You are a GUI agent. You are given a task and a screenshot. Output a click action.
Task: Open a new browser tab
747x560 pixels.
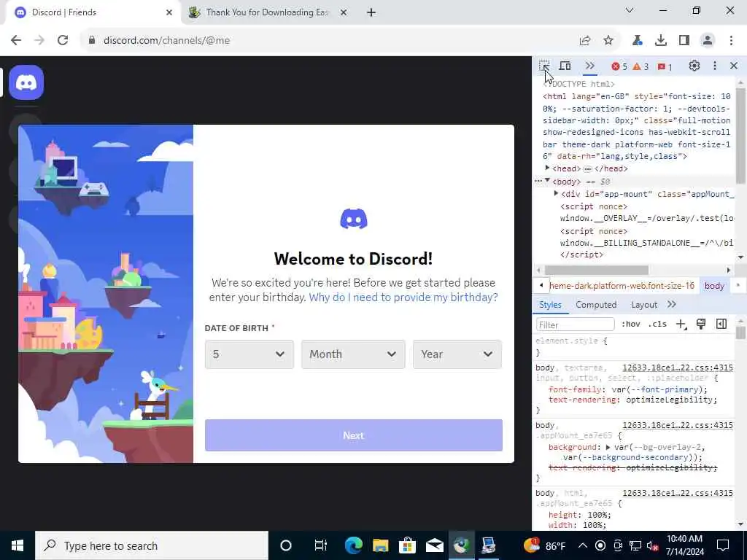coord(371,13)
